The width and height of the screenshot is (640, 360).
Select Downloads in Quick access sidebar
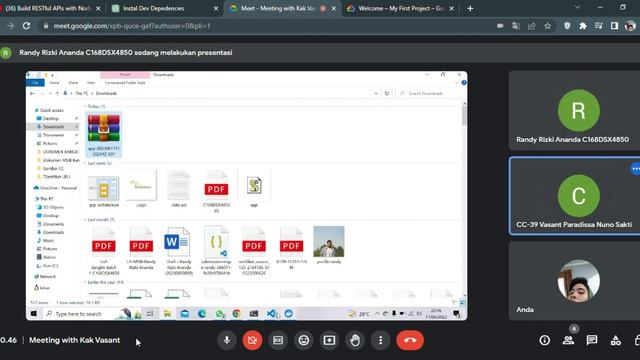click(53, 127)
